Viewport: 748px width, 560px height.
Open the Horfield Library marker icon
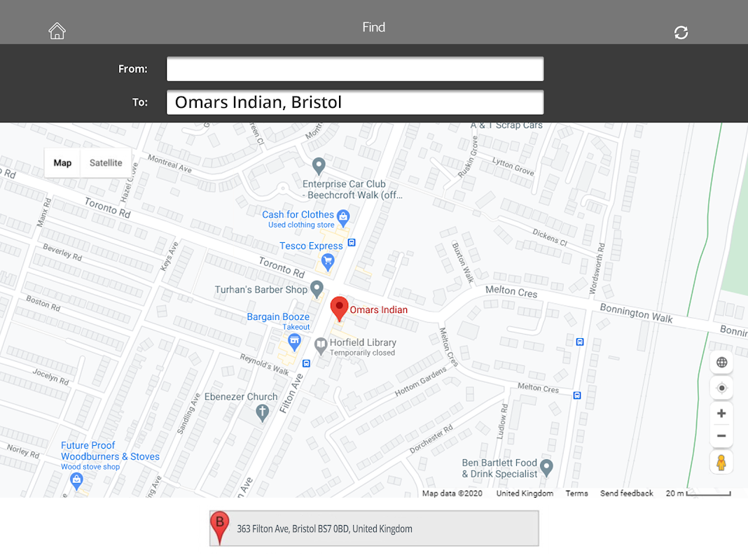321,346
